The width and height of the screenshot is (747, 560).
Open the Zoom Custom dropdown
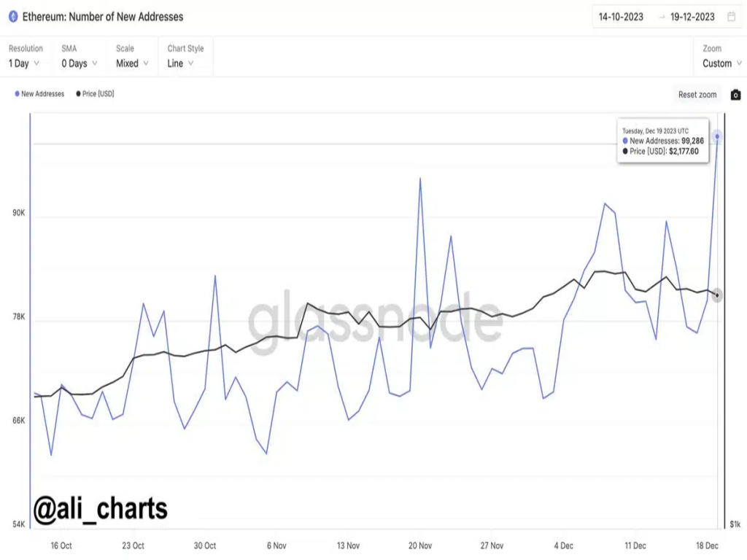721,63
